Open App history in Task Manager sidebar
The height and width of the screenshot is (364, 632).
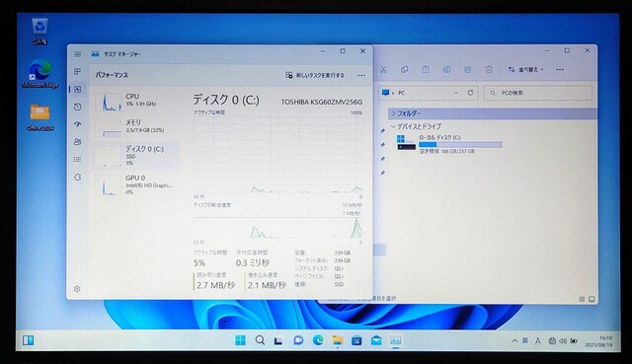[77, 107]
